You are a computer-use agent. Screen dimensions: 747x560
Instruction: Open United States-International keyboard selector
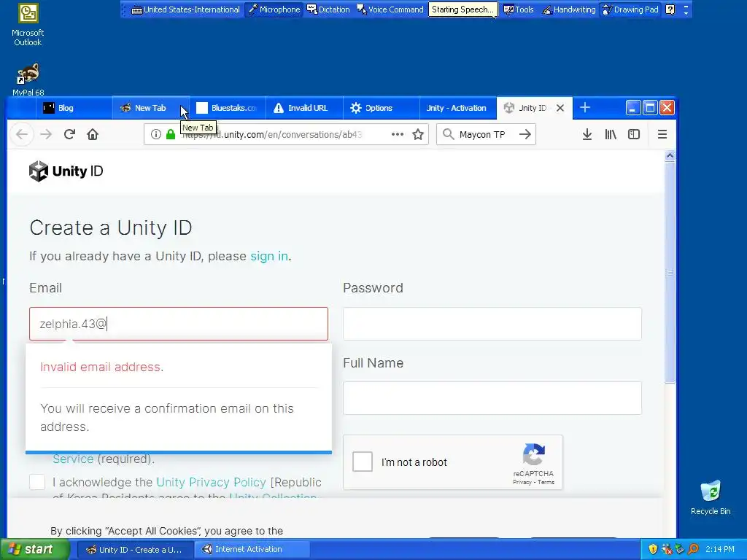pyautogui.click(x=186, y=9)
